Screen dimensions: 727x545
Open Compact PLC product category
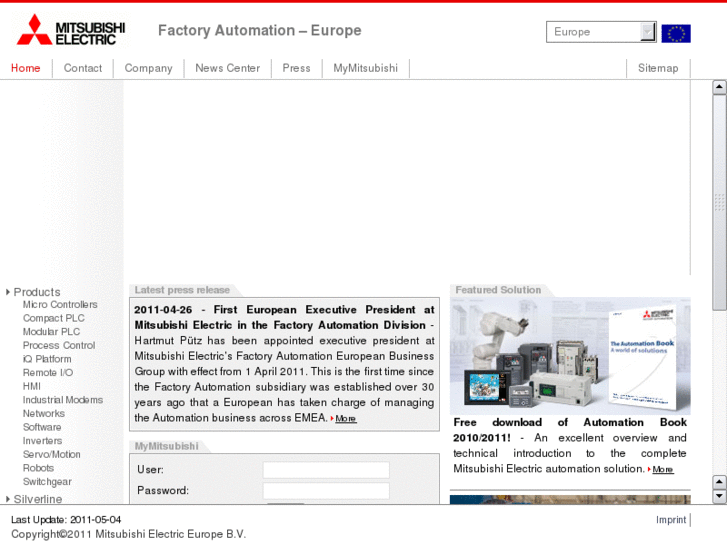coord(54,318)
